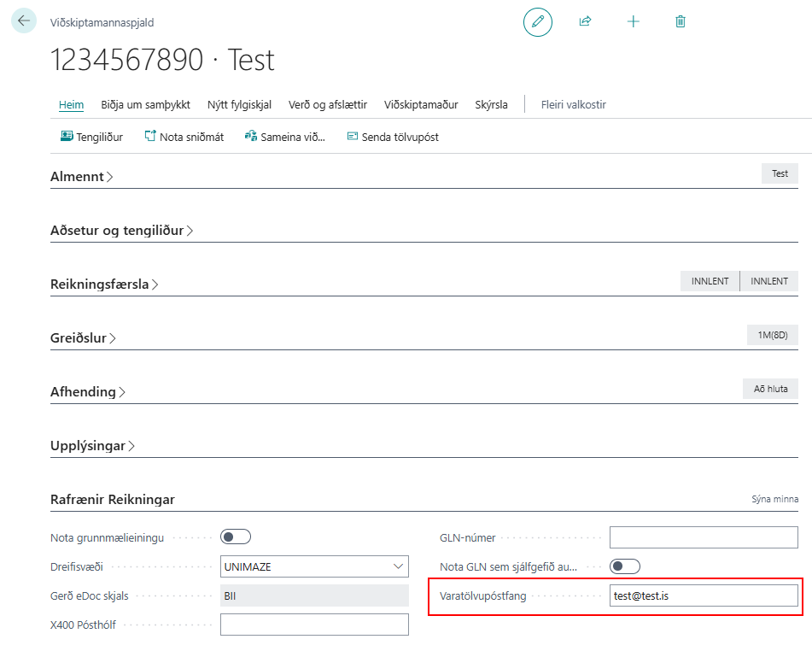Open the share icon

click(x=585, y=21)
